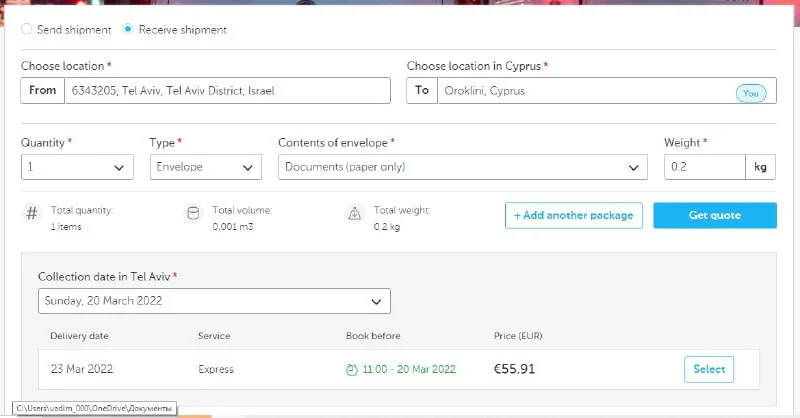
Task: Select the Receive shipment radio option
Action: tap(128, 30)
